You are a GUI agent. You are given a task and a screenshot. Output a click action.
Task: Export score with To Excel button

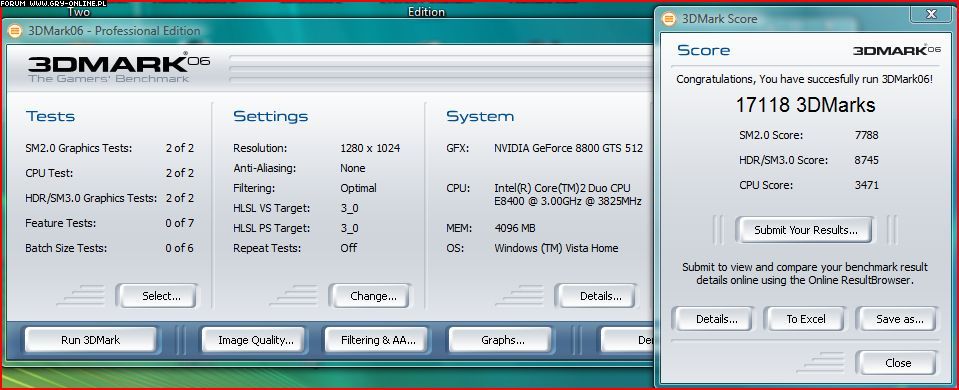[x=805, y=319]
